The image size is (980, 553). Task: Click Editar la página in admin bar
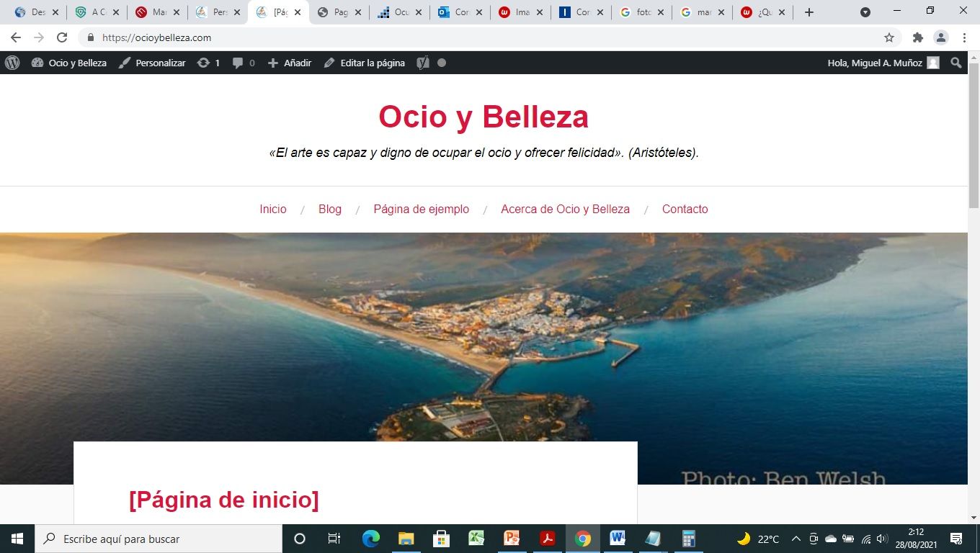(364, 63)
